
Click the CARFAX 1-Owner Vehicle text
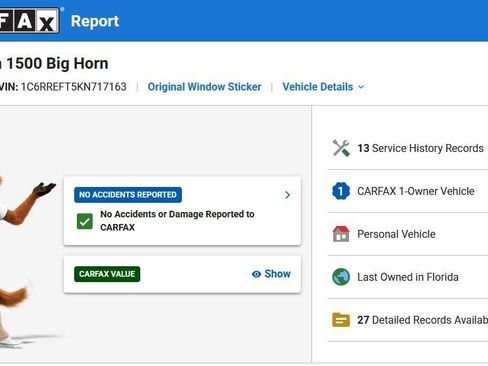(x=416, y=191)
